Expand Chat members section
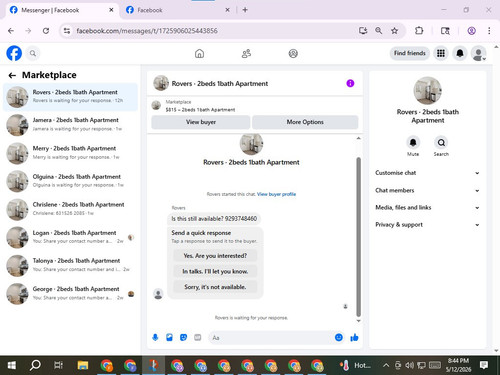The image size is (500, 375). click(x=428, y=190)
